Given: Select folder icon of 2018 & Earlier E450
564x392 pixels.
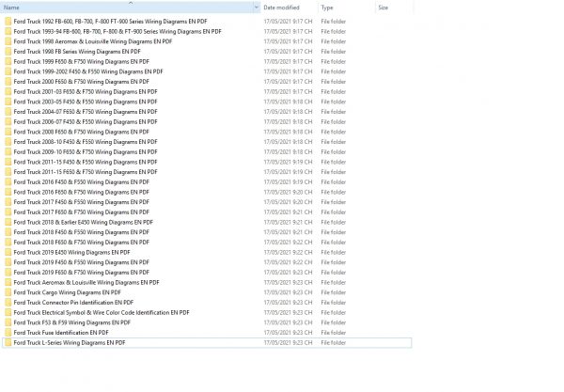Looking at the screenshot, I should tap(8, 223).
